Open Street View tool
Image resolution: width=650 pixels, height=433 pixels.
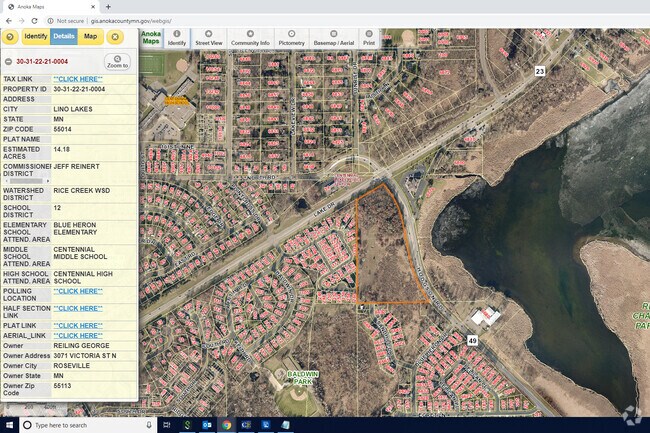tap(209, 38)
